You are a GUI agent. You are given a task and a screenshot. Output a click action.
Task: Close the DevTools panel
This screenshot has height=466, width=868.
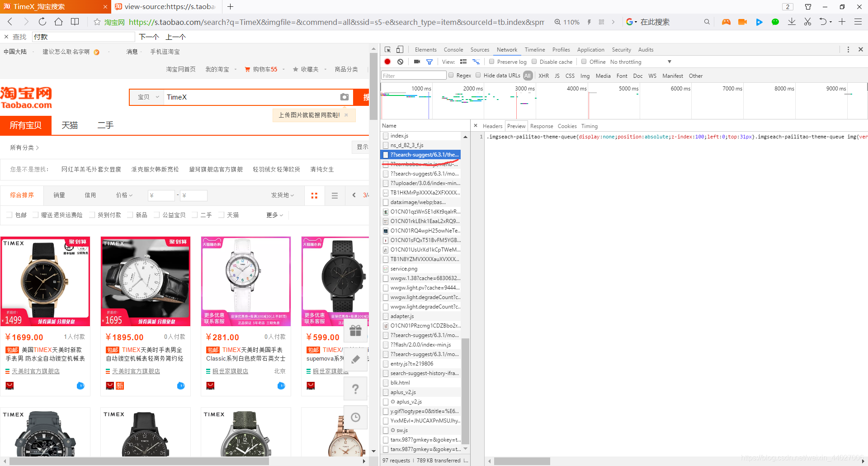(861, 49)
